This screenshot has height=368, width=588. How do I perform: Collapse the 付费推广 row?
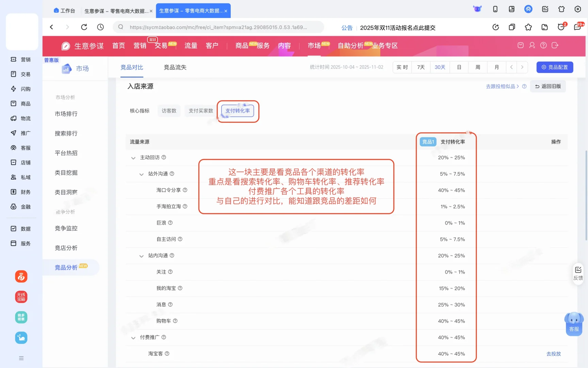coord(133,338)
